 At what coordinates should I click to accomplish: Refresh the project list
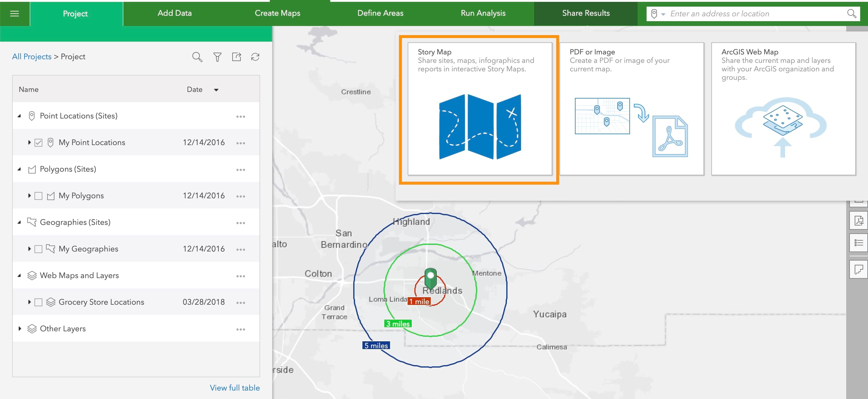pyautogui.click(x=255, y=57)
